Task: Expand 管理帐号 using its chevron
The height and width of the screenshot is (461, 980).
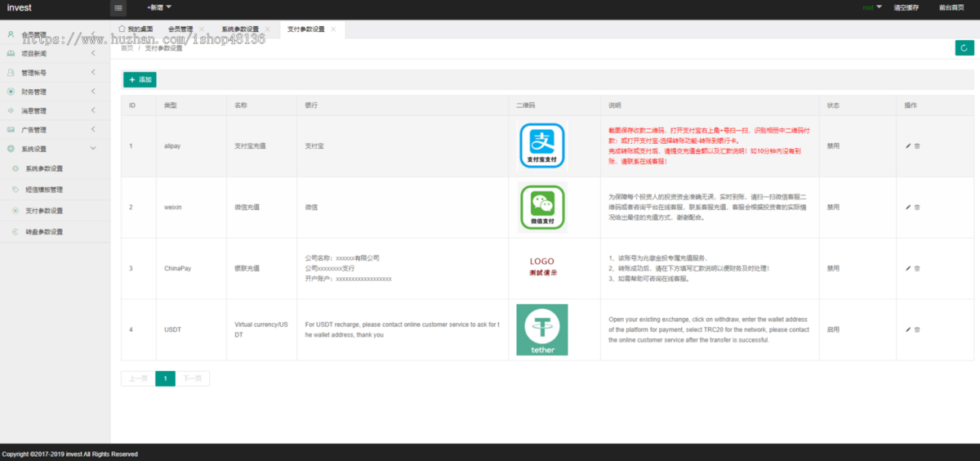Action: pyautogui.click(x=93, y=72)
